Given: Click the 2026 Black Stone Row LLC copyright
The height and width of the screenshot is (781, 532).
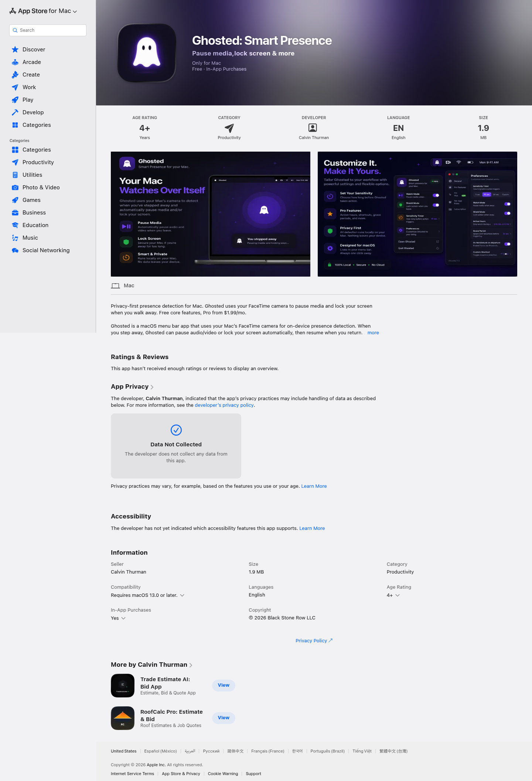Looking at the screenshot, I should click(x=282, y=618).
